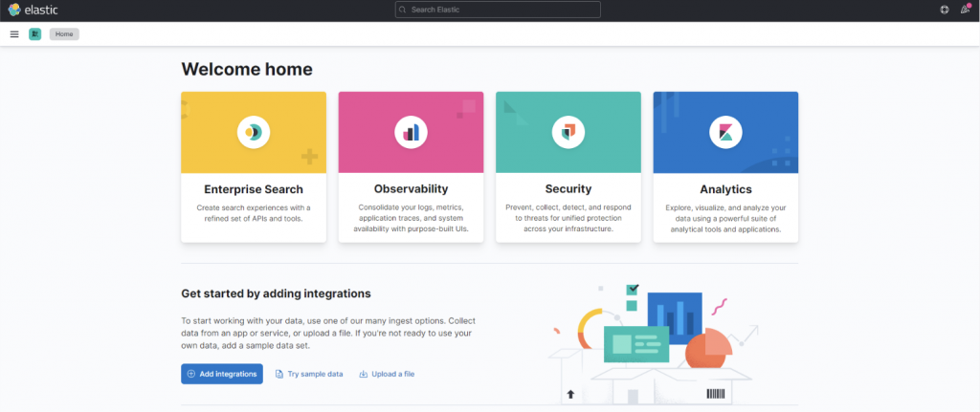This screenshot has height=412, width=980.
Task: Open the help menu icon
Action: click(945, 10)
